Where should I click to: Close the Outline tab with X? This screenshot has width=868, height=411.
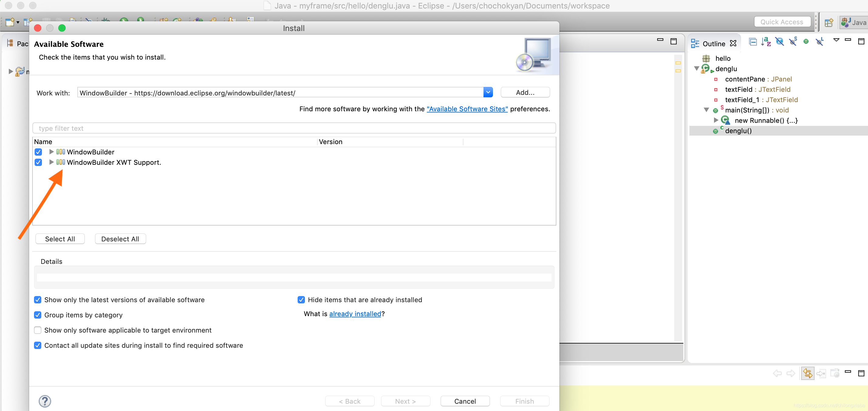[x=733, y=43]
